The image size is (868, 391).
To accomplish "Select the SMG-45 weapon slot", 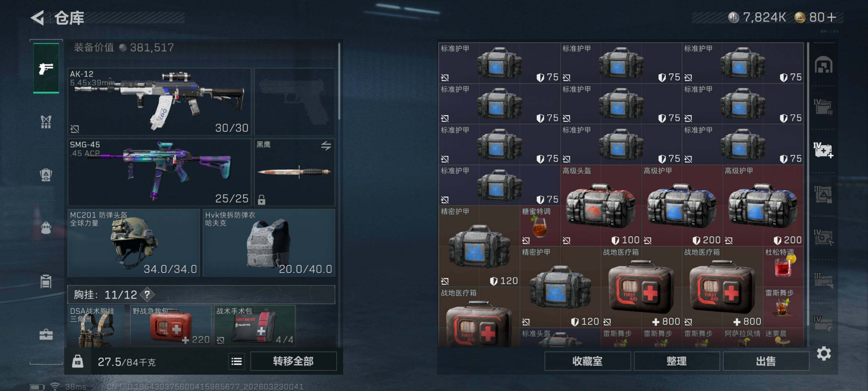I will coord(159,172).
